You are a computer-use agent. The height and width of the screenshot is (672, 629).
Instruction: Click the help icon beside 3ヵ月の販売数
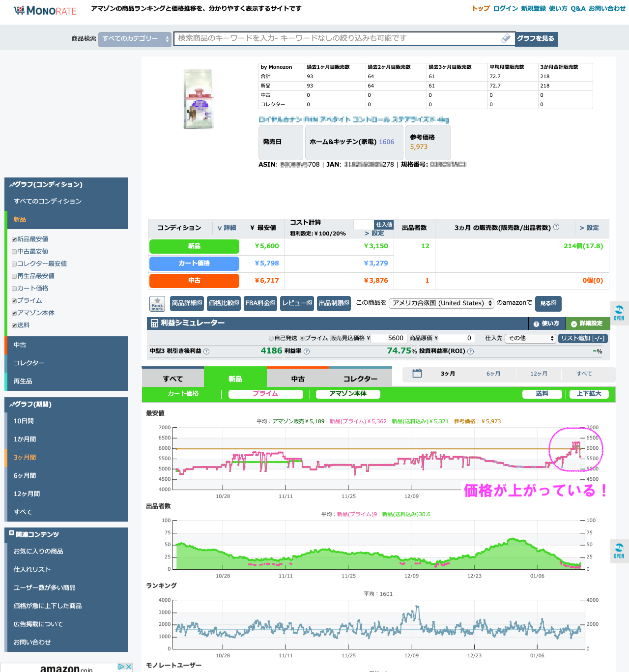coord(556,227)
